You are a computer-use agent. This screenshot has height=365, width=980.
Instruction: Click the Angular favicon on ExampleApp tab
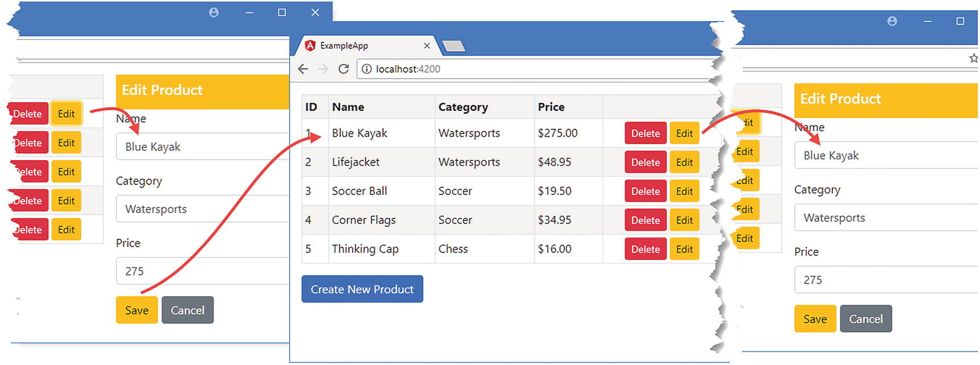click(x=310, y=45)
